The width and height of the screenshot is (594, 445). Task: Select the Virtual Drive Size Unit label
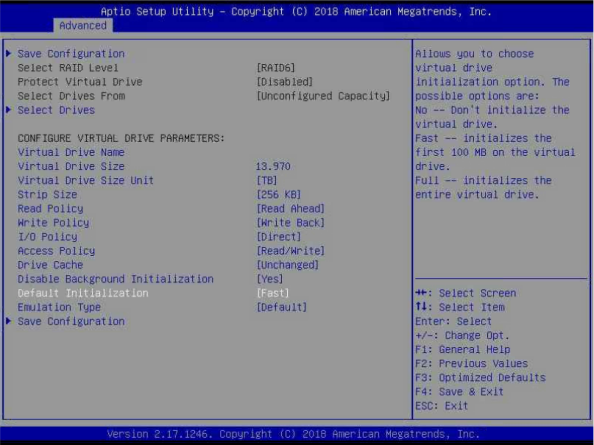pos(86,180)
